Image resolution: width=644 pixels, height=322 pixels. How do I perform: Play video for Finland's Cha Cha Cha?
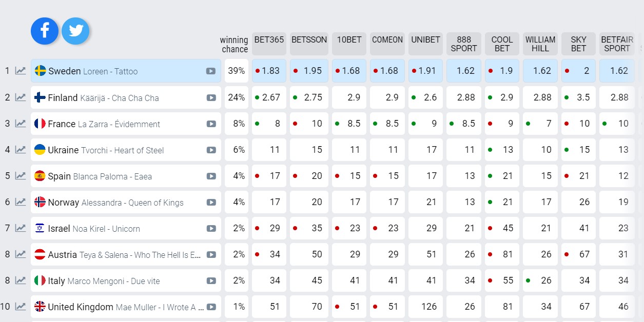click(x=211, y=98)
